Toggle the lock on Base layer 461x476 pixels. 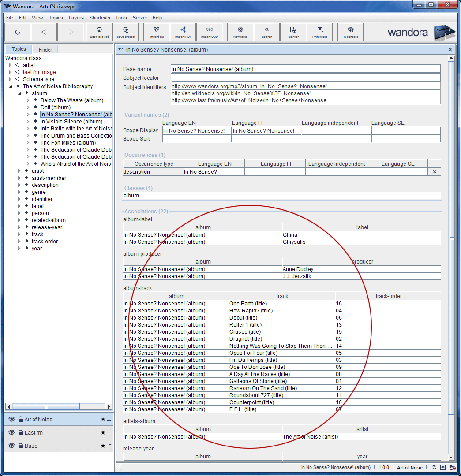click(x=20, y=446)
